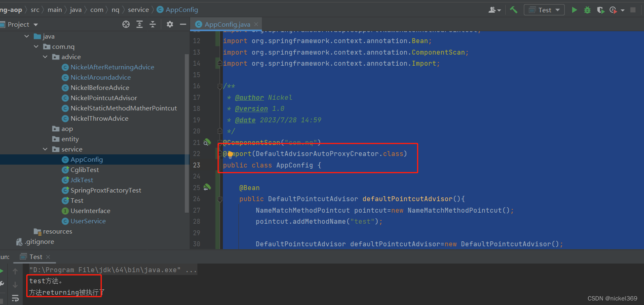Click @author Javadoc tag
Screen dimensions: 644x305
[250, 98]
